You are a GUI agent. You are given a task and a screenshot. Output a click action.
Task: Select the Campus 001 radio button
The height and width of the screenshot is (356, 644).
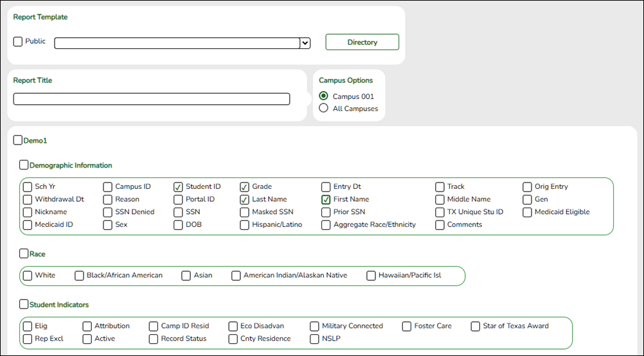324,96
